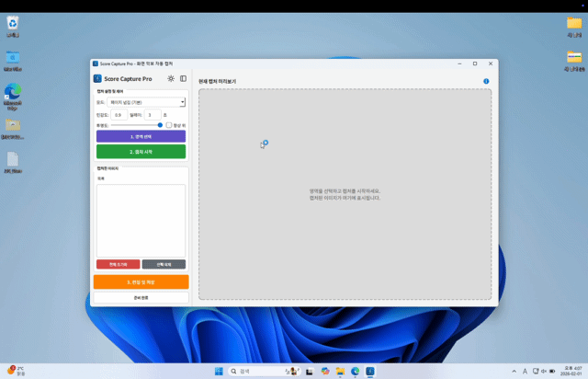Click the green 2. capture start button
Viewport: 588px width, 379px height.
(x=141, y=151)
